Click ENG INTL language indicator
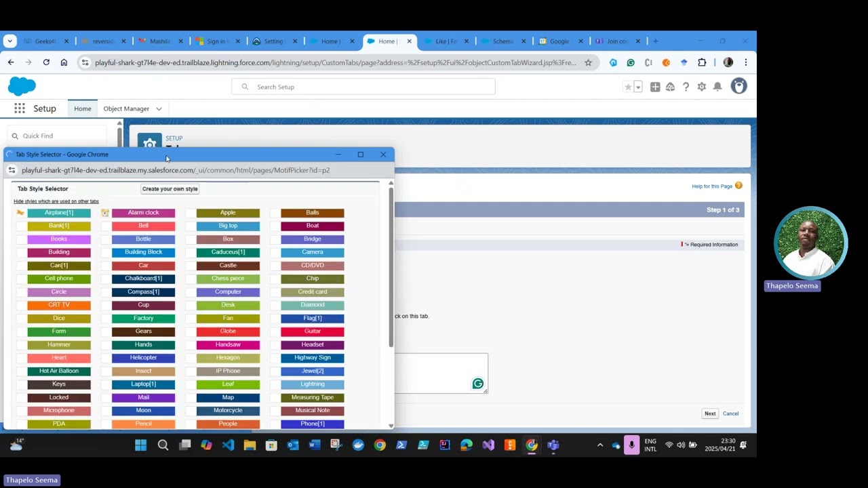 (x=650, y=445)
